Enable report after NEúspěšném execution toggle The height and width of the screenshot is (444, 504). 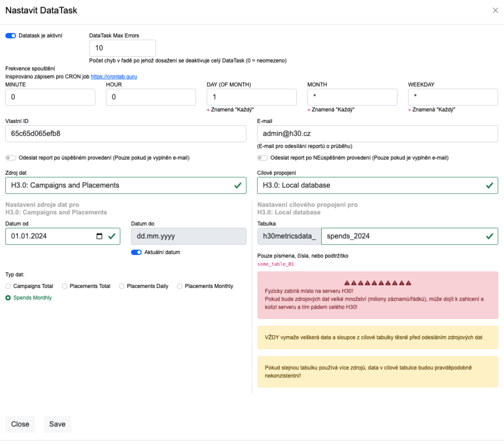(x=263, y=158)
